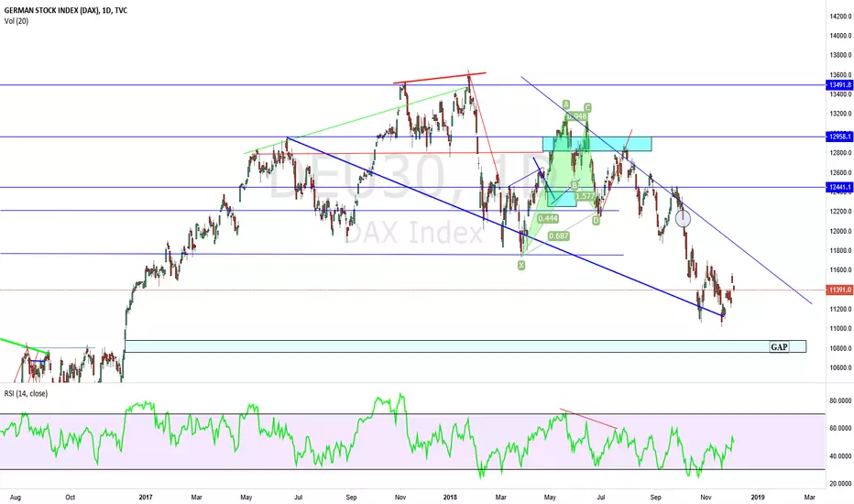The height and width of the screenshot is (504, 854).
Task: Click the blue 12441.1 price label
Action: 839,188
